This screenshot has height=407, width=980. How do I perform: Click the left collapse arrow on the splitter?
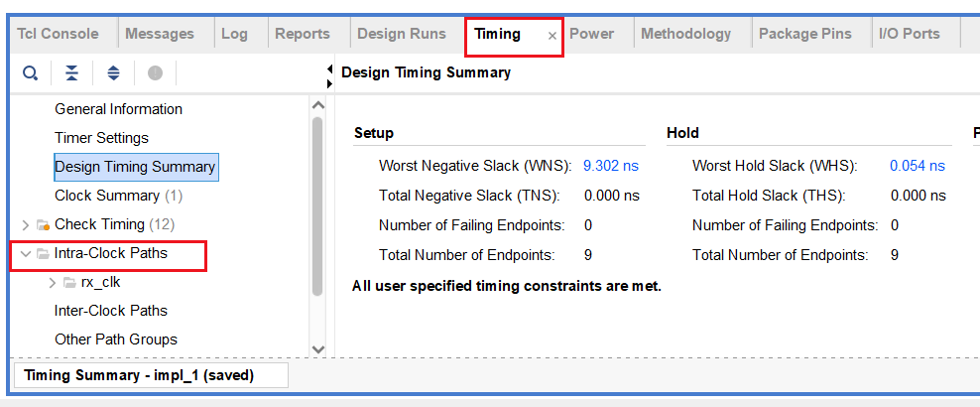click(329, 68)
